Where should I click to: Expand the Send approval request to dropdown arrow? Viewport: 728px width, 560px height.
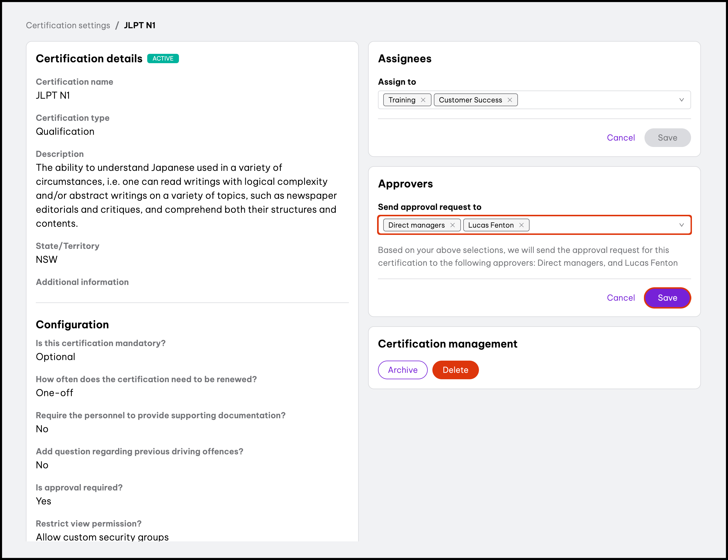pyautogui.click(x=681, y=225)
